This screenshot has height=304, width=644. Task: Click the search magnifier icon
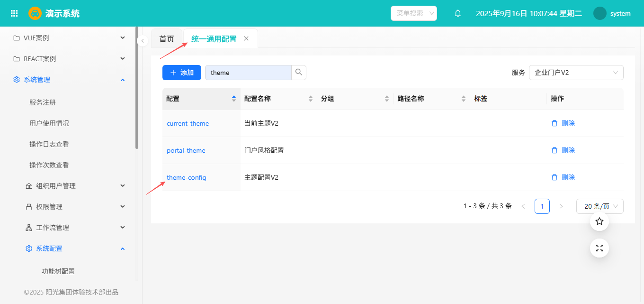click(x=299, y=73)
